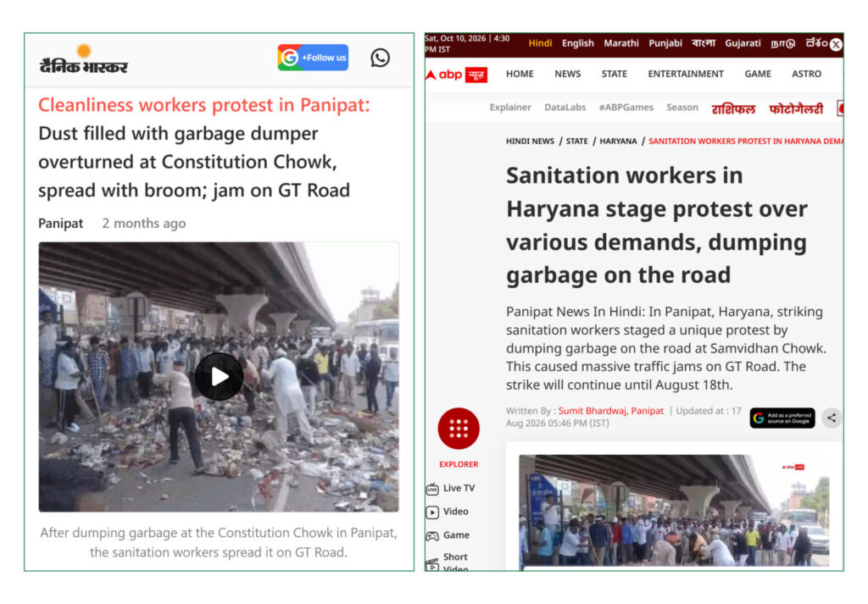Screen dimensions: 868x604
Task: Open the #ABPGames link
Action: [626, 108]
